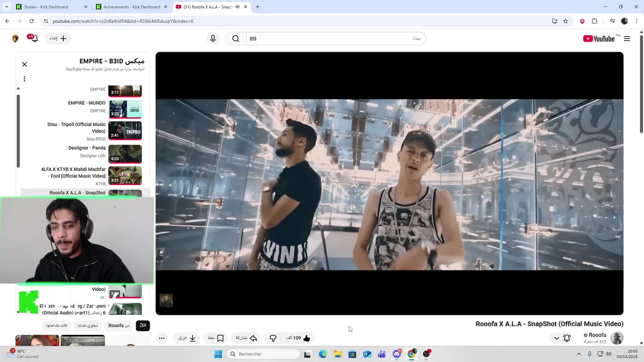
Task: Save video with bookmark (حفظ) button
Action: point(216,338)
